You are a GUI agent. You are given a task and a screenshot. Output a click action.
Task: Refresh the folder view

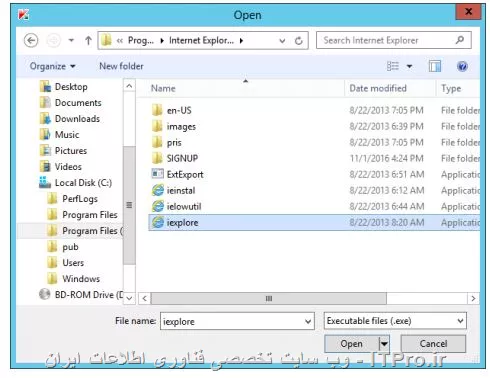click(x=299, y=41)
